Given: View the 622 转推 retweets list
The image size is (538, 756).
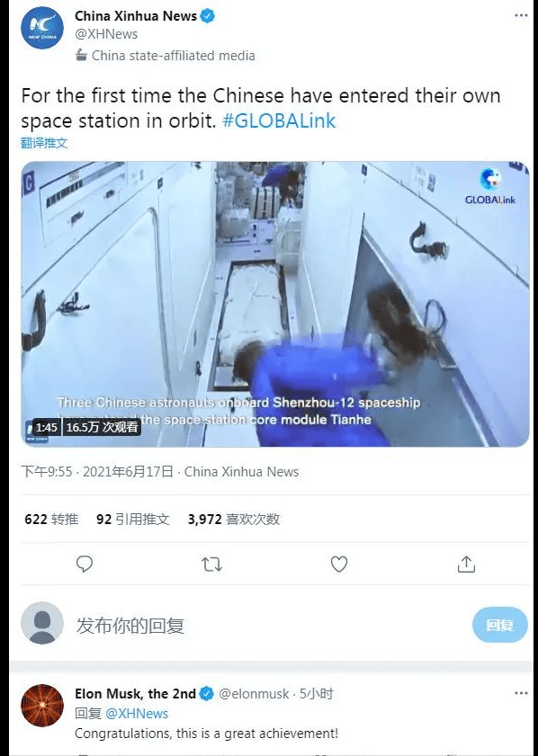Looking at the screenshot, I should tap(51, 520).
